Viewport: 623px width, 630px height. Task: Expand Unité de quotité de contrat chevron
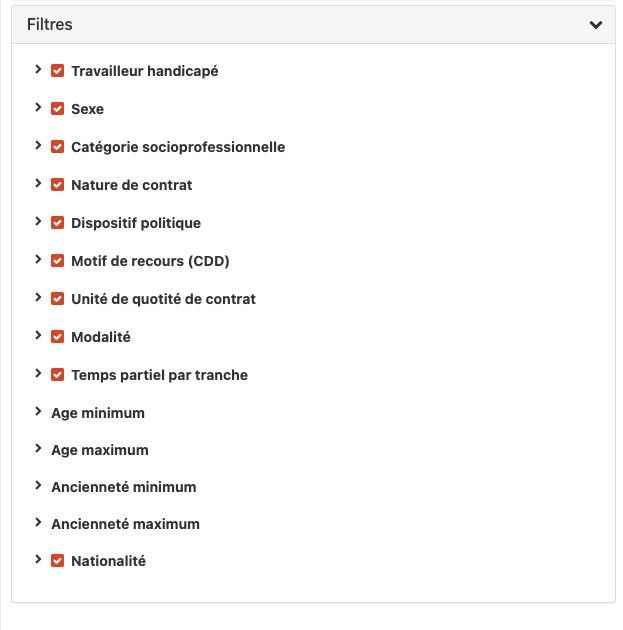point(38,297)
